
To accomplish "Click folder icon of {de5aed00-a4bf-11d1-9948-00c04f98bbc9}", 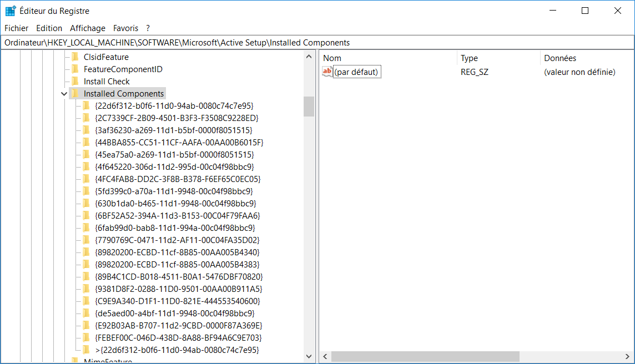I will click(86, 313).
